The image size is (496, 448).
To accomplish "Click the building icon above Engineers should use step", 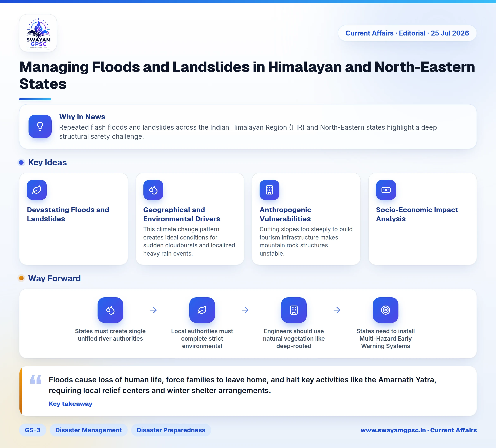I will coord(294,310).
